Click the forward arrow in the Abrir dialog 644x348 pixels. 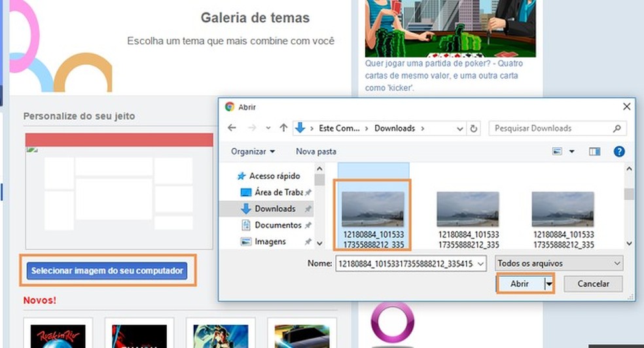pos(252,128)
